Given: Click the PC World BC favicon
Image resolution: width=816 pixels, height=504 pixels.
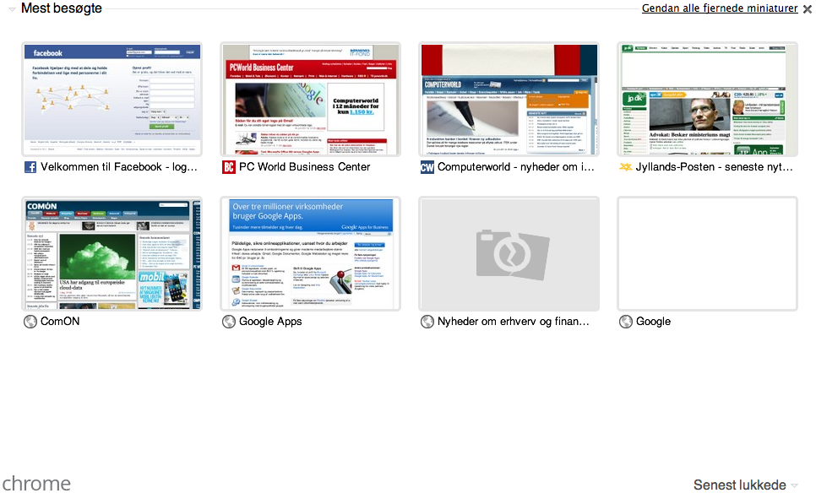Looking at the screenshot, I should [229, 167].
